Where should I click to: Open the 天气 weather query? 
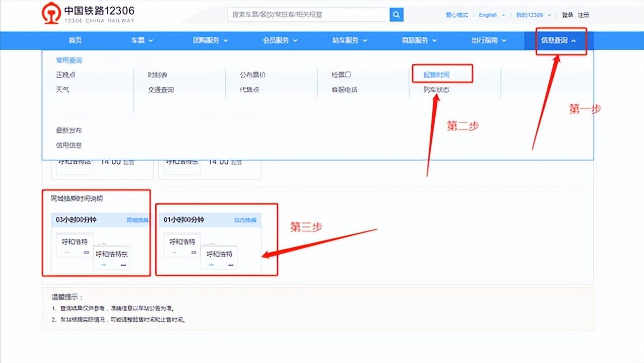(x=62, y=89)
